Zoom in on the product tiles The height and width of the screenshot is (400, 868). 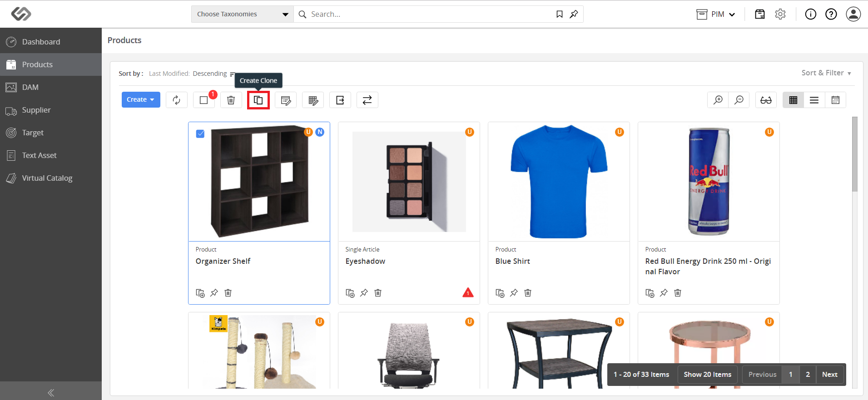click(x=718, y=100)
